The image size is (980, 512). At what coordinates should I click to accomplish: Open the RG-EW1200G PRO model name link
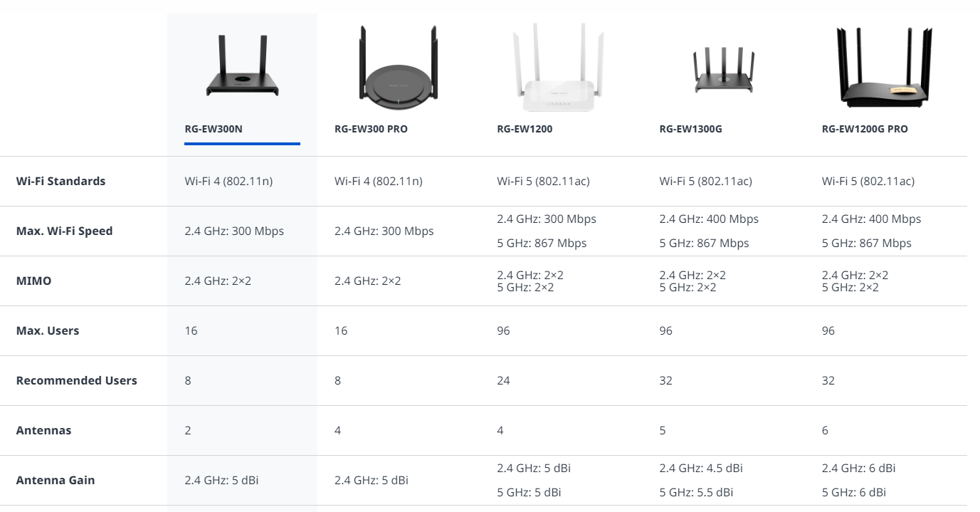865,130
